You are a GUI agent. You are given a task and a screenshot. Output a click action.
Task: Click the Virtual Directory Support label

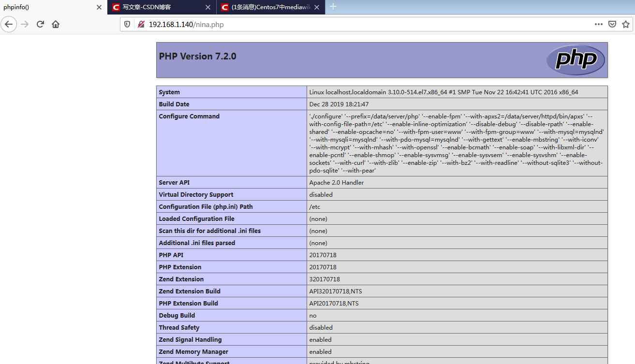click(x=196, y=195)
